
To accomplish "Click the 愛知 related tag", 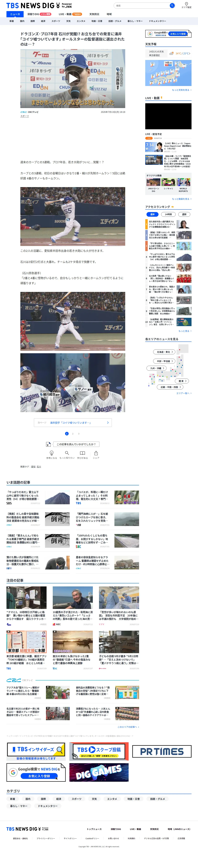I will pyautogui.click(x=33, y=467).
